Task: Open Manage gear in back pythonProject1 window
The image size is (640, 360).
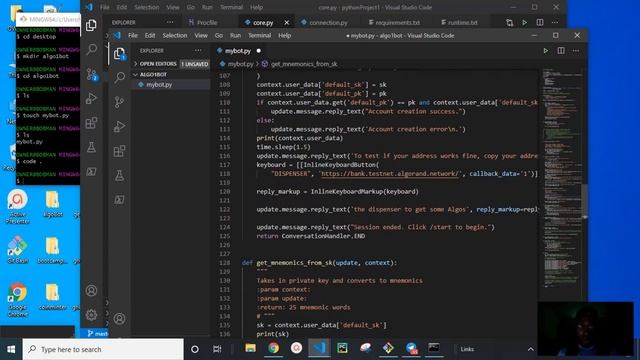Action: (91, 315)
